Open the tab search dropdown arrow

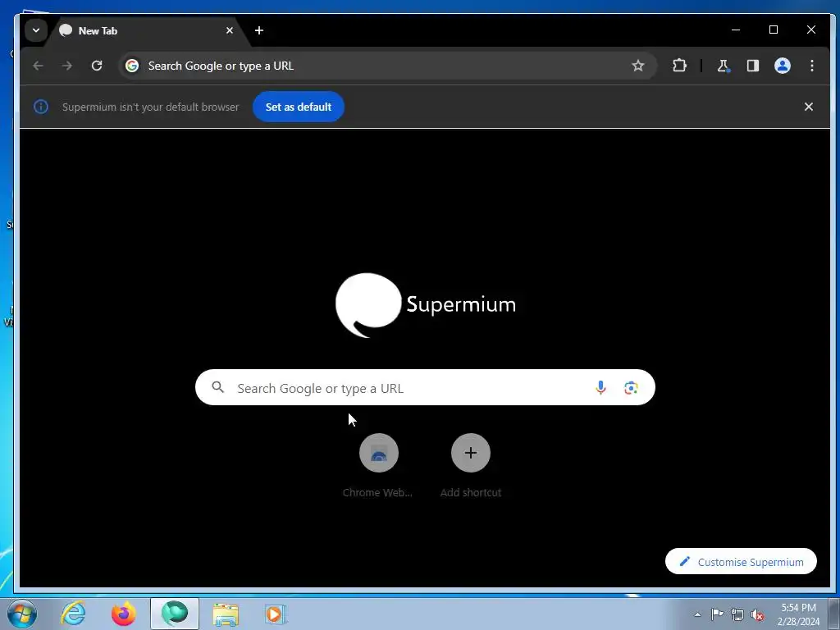tap(36, 30)
